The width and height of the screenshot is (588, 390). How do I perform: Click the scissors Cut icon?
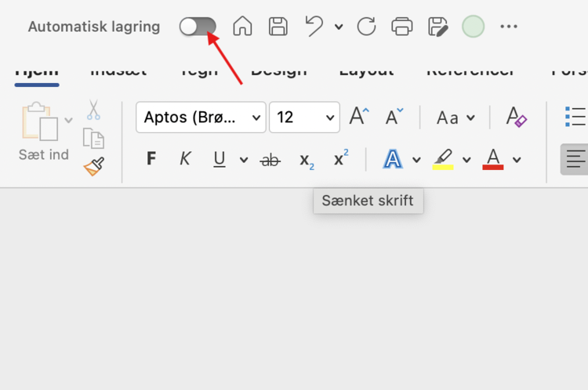pos(93,109)
